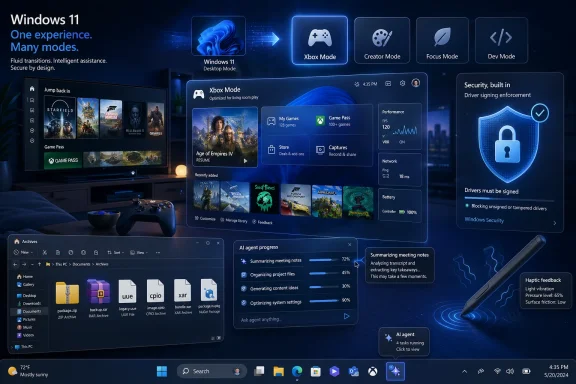
Task: Click the battery icon in system tray
Action: pyautogui.click(x=526, y=371)
